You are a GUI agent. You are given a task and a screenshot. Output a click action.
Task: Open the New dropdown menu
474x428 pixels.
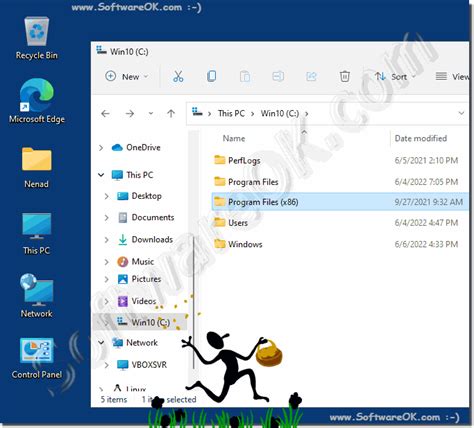127,77
